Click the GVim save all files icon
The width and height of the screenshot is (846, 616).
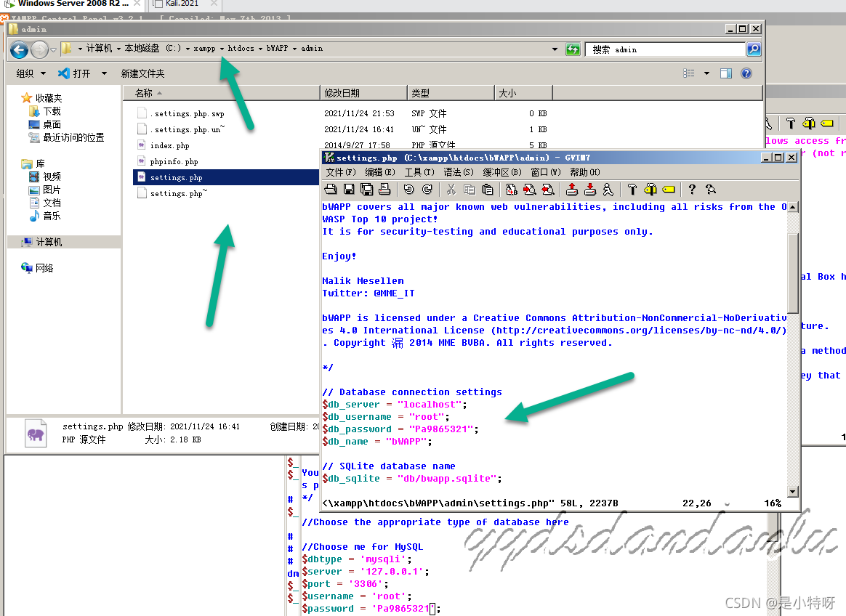coord(367,190)
